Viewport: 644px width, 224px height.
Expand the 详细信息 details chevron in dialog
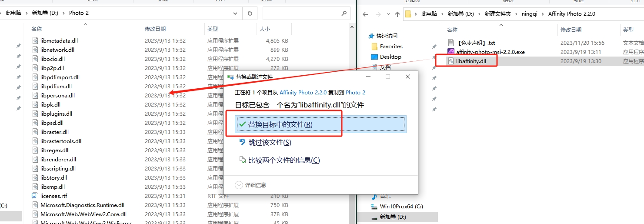tap(239, 185)
